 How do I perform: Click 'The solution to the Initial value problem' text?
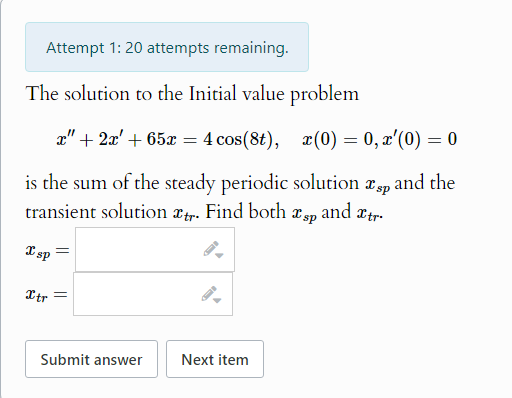[x=192, y=94]
